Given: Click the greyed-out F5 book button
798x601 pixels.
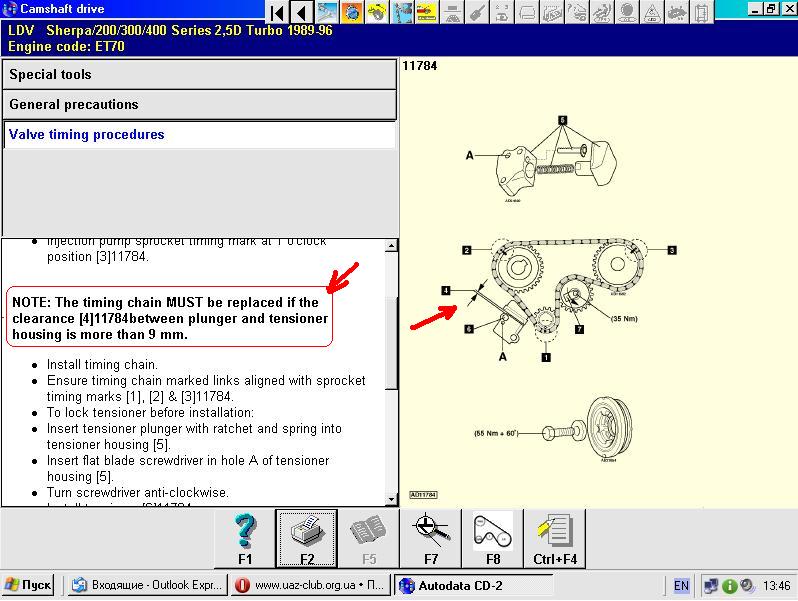Looking at the screenshot, I should click(368, 538).
